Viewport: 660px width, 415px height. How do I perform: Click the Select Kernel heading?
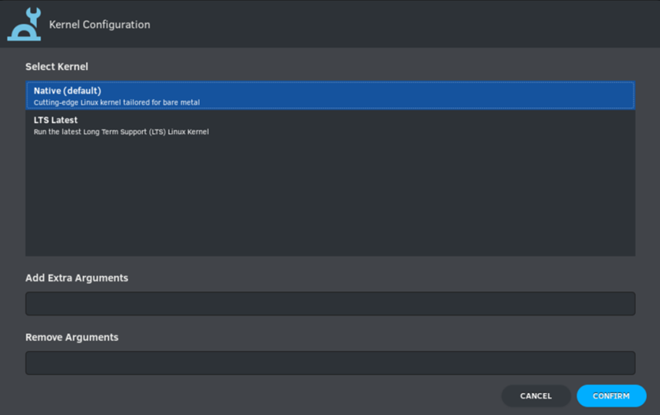(x=57, y=67)
